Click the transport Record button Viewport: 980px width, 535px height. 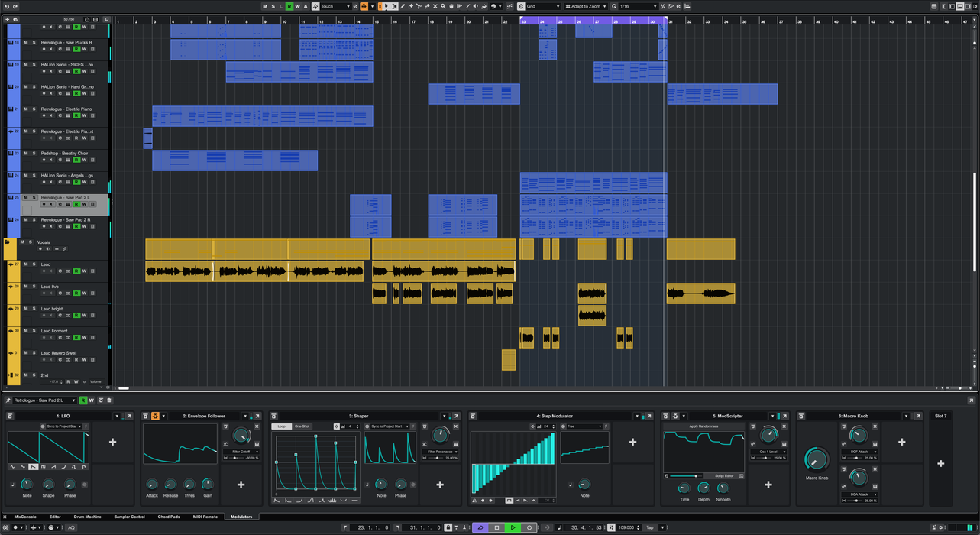529,527
